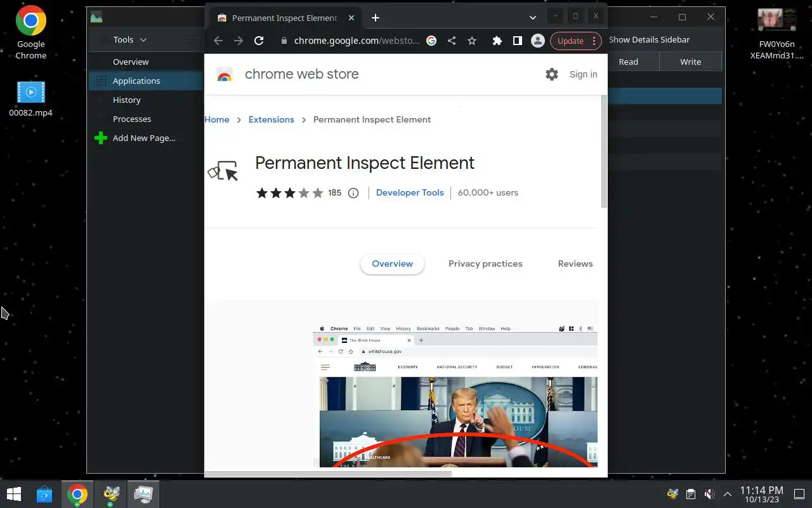812x508 pixels.
Task: Toggle Chrome side panel icon
Action: 518,41
